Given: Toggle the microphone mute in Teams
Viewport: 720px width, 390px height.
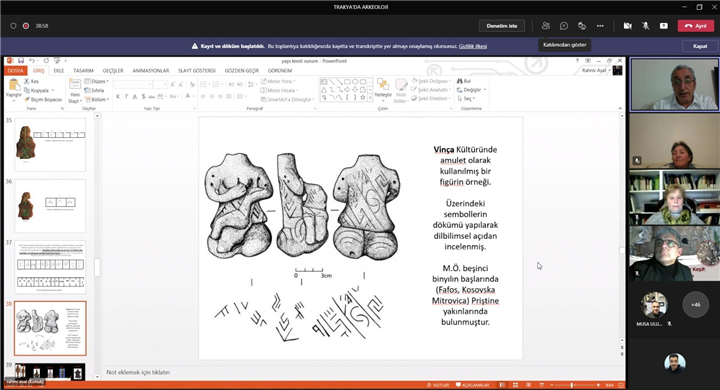Looking at the screenshot, I should tap(646, 26).
